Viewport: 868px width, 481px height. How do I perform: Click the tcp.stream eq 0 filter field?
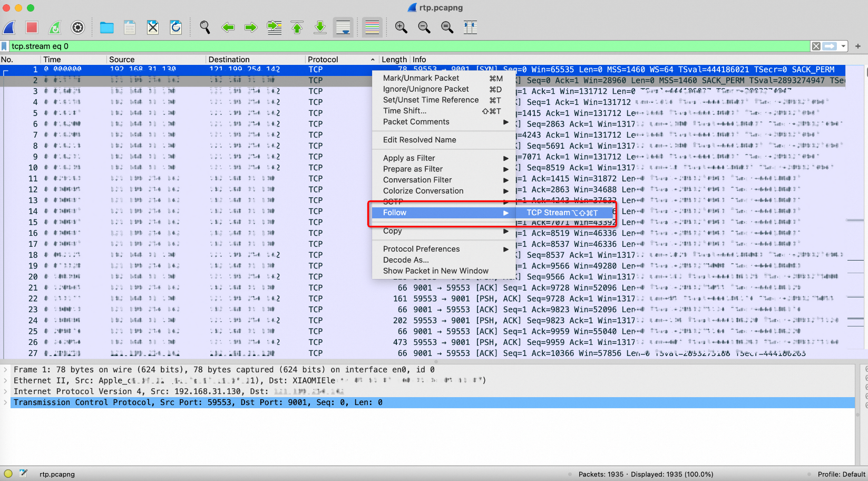[x=409, y=46]
